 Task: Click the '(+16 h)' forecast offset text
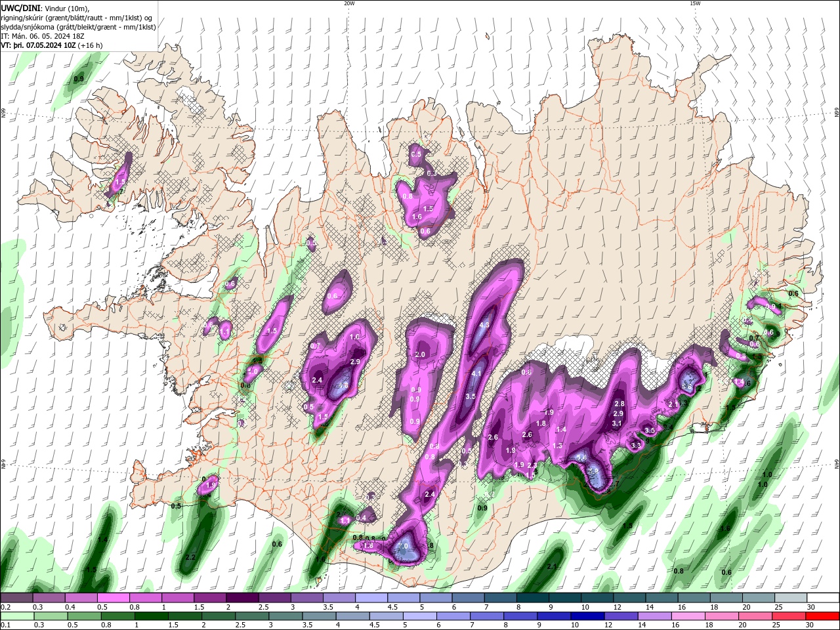click(x=91, y=45)
